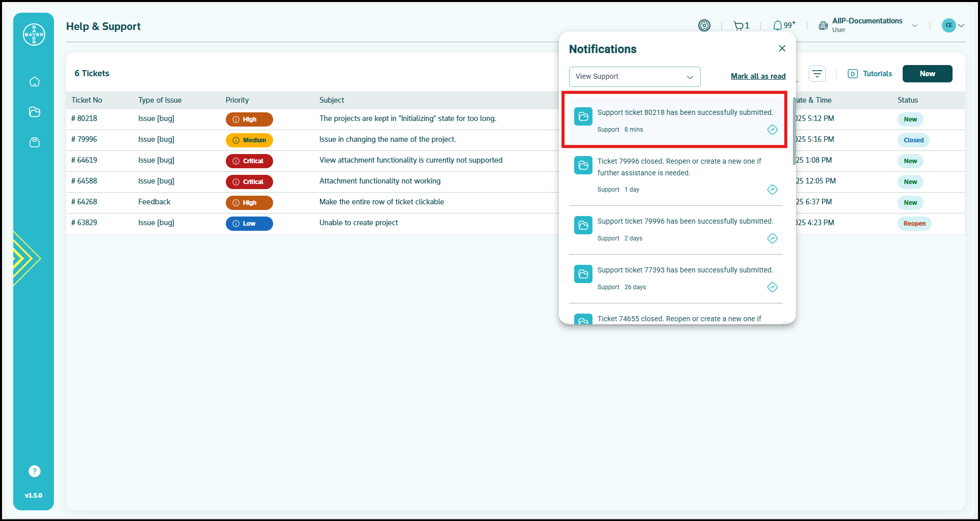This screenshot has height=521, width=980.
Task: Select the Reopen status badge on ticket 63829
Action: coord(914,223)
